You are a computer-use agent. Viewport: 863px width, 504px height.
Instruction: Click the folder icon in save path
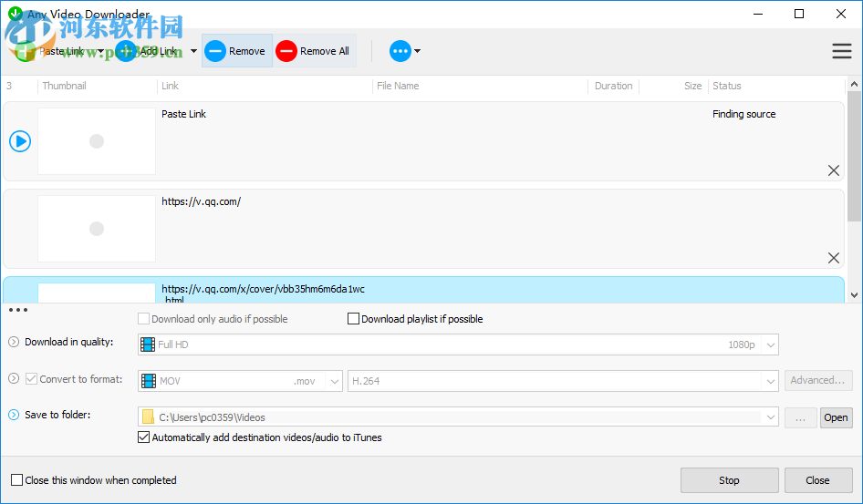pyautogui.click(x=148, y=417)
